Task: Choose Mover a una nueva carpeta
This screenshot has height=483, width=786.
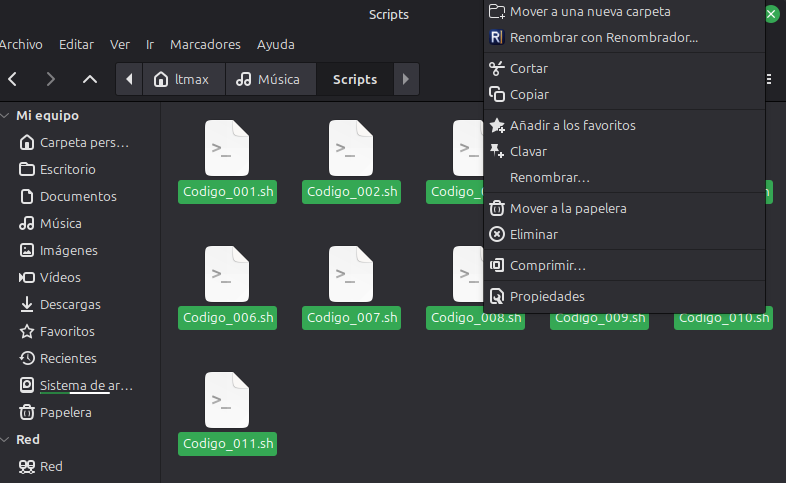Action: (625, 12)
